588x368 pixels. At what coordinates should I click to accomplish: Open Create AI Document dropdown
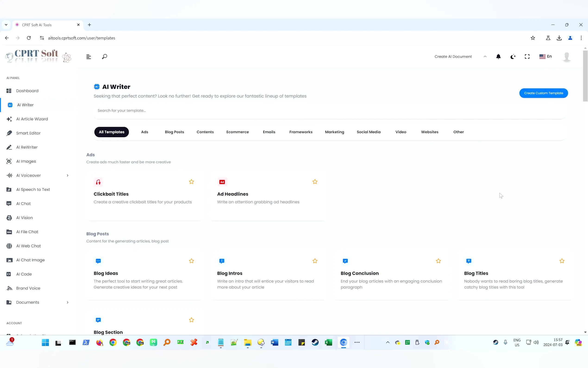click(460, 57)
